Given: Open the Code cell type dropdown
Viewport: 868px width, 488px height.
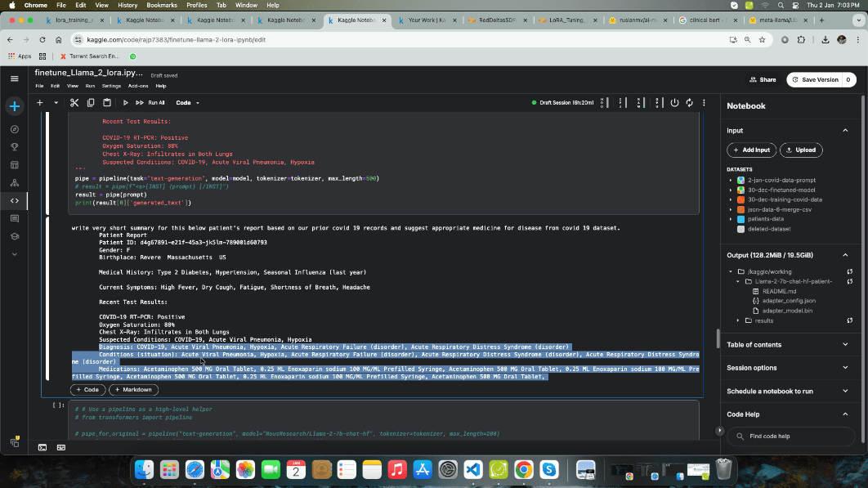Looking at the screenshot, I should click(187, 103).
